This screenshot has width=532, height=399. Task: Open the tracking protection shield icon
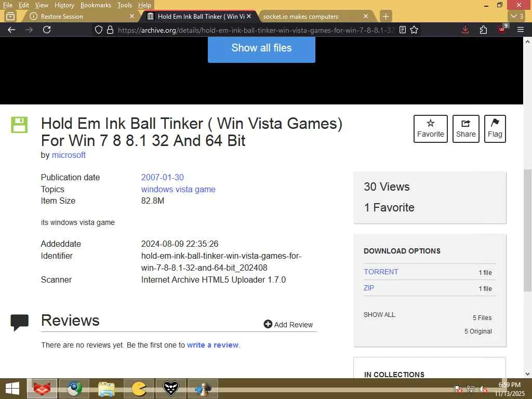[98, 30]
